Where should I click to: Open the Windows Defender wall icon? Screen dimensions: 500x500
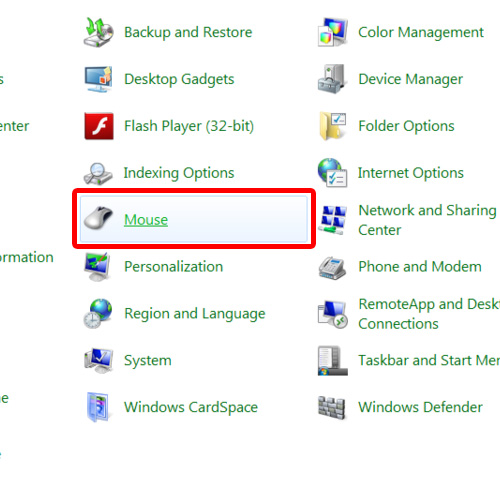tap(332, 407)
